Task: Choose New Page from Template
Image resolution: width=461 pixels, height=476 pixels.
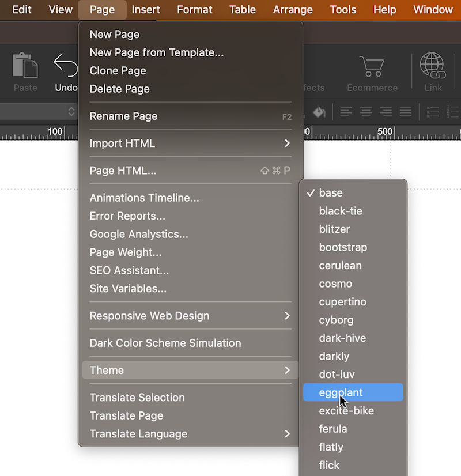Action: 157,53
